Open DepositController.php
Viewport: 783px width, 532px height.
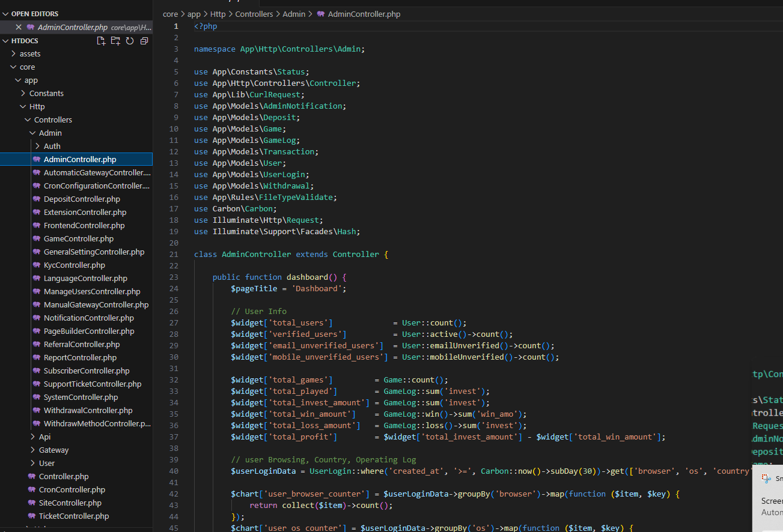coord(82,199)
